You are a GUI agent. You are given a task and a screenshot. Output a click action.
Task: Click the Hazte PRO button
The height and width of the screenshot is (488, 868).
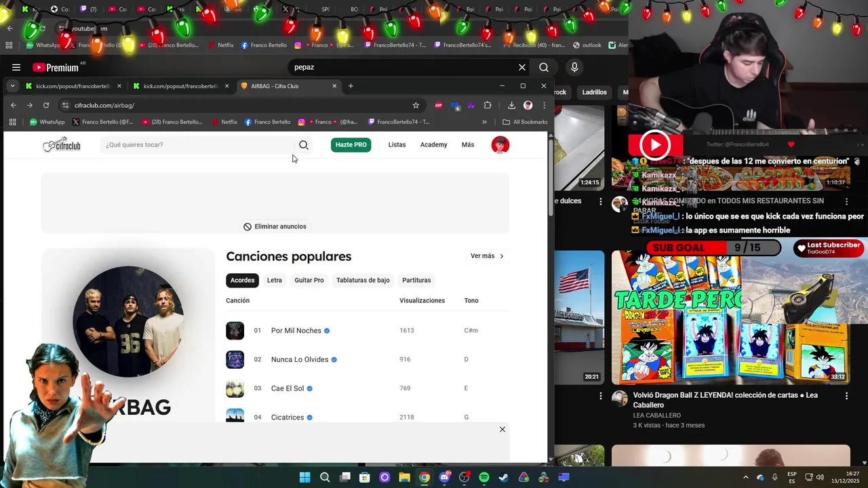(x=351, y=144)
